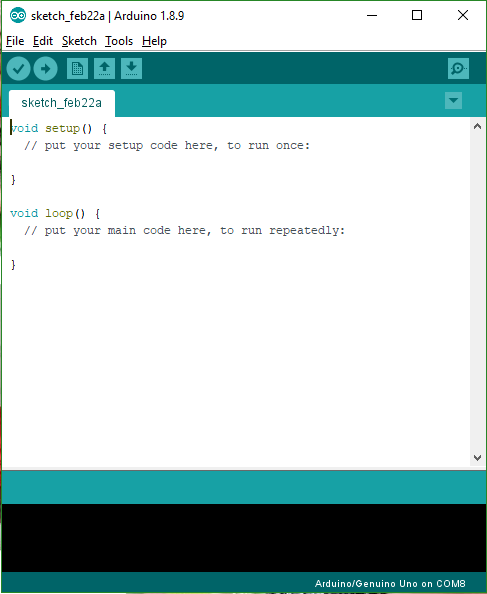Open a sketch with up-arrow icon
This screenshot has height=594, width=487.
tap(105, 69)
